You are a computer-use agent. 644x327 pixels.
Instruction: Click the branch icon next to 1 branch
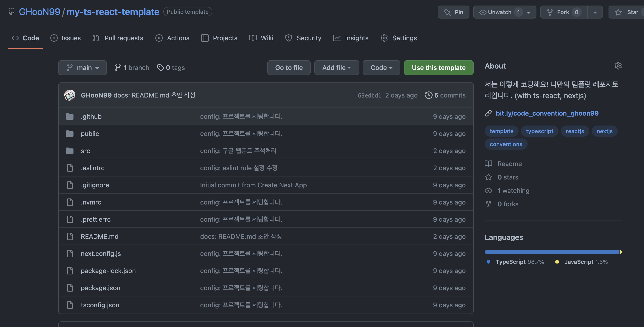click(x=118, y=68)
